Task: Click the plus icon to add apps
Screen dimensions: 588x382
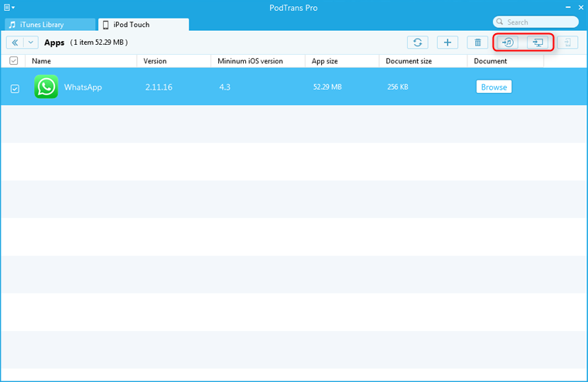Action: click(447, 43)
